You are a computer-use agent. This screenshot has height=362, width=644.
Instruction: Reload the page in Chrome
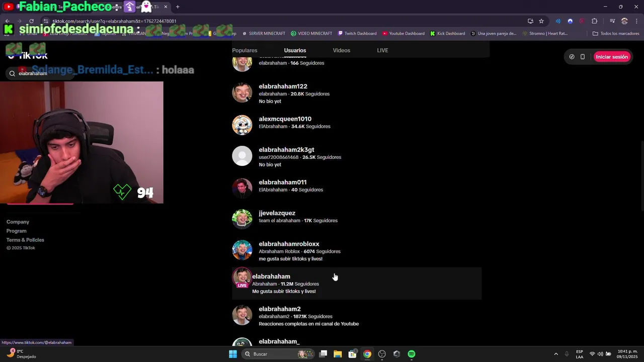click(x=31, y=21)
